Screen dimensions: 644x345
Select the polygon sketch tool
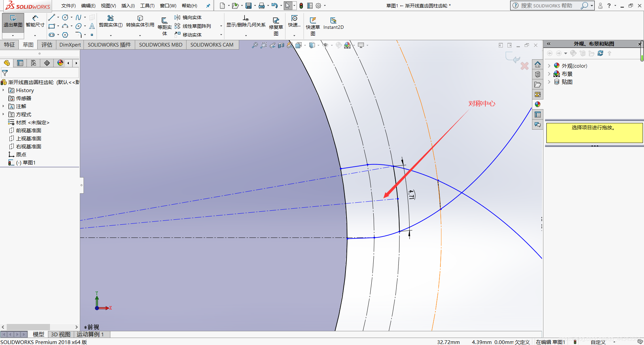[65, 35]
